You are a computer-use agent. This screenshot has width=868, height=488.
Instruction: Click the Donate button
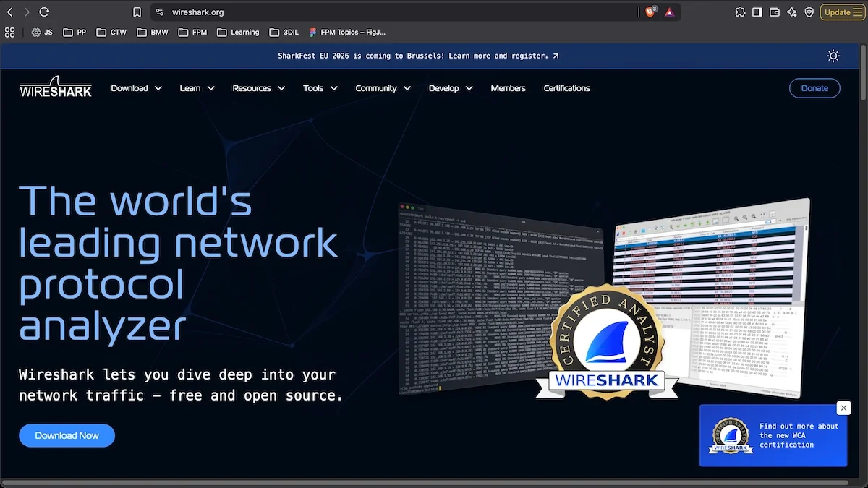coord(814,88)
